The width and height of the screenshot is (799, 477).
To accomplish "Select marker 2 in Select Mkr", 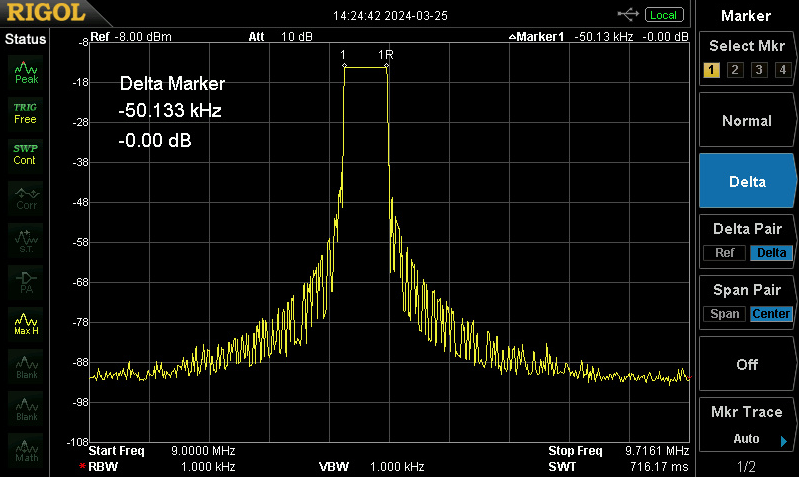I will click(735, 70).
